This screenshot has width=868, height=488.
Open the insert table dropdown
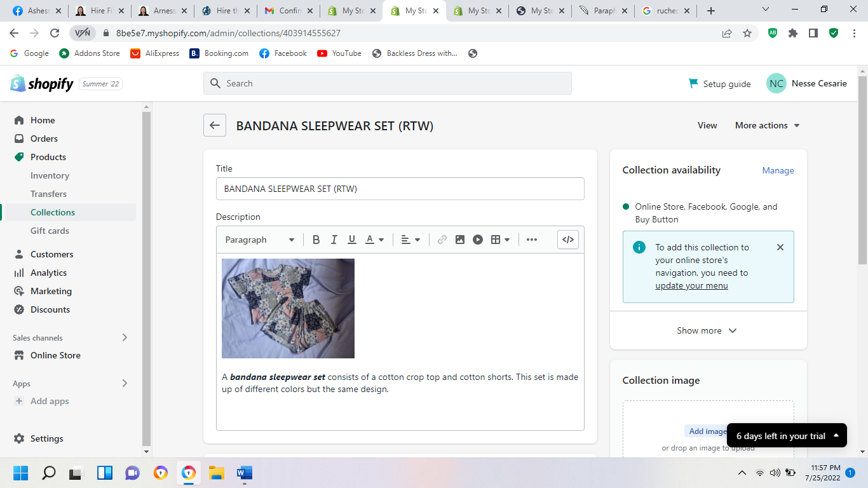[x=501, y=240]
